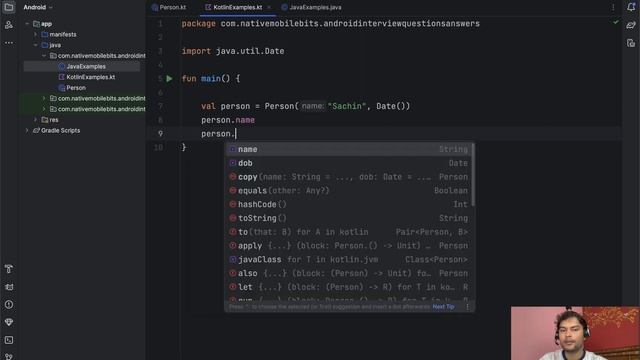The image size is (640, 360).
Task: Open the Build hammer tool window
Action: pos(9,269)
